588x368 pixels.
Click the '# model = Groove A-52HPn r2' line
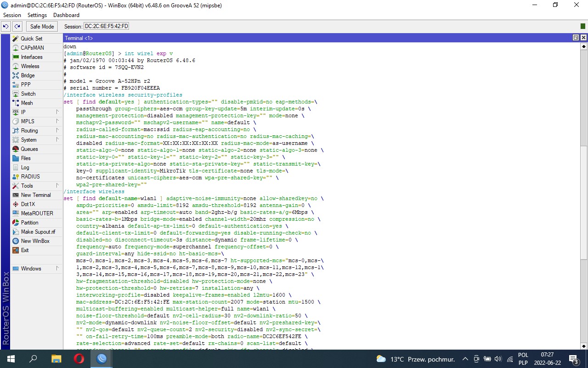[107, 81]
